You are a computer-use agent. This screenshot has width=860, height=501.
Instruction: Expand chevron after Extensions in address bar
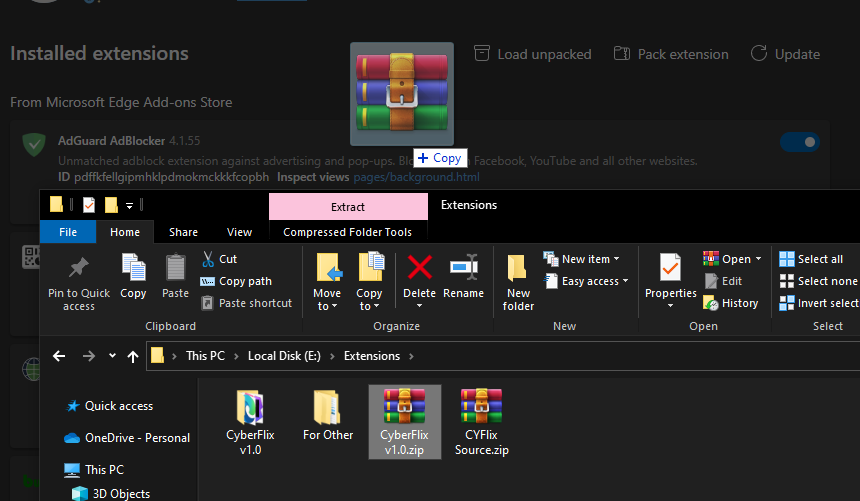tap(411, 357)
